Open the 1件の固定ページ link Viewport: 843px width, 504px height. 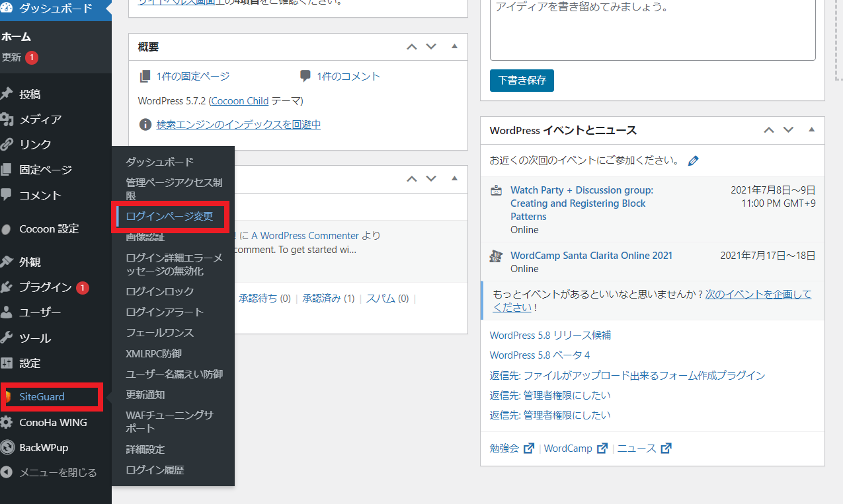(x=193, y=77)
